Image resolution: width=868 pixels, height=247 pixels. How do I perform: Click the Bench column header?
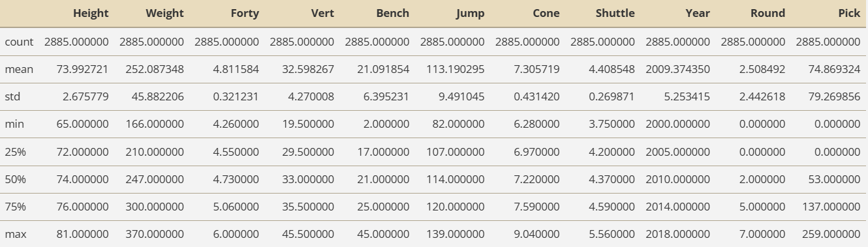click(393, 13)
